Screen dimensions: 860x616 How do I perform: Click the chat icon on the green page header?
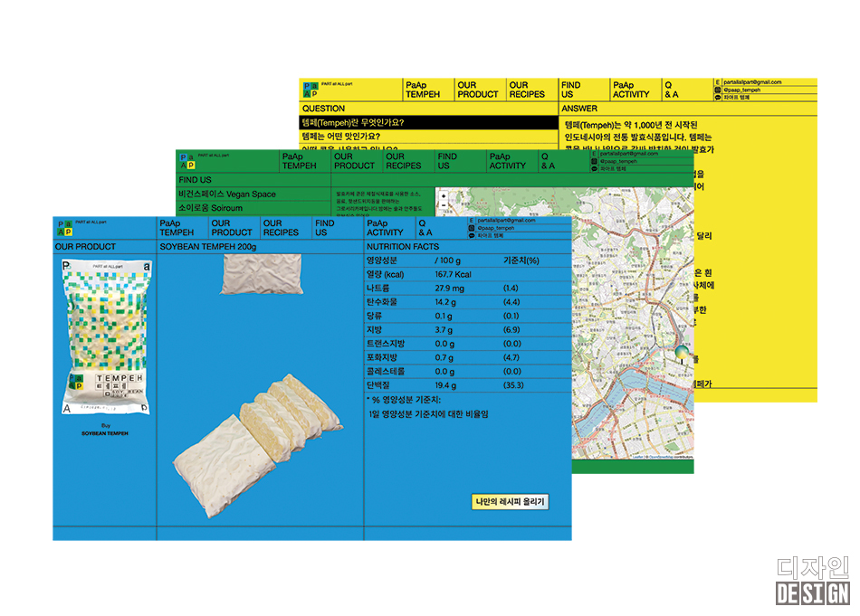pyautogui.click(x=594, y=168)
